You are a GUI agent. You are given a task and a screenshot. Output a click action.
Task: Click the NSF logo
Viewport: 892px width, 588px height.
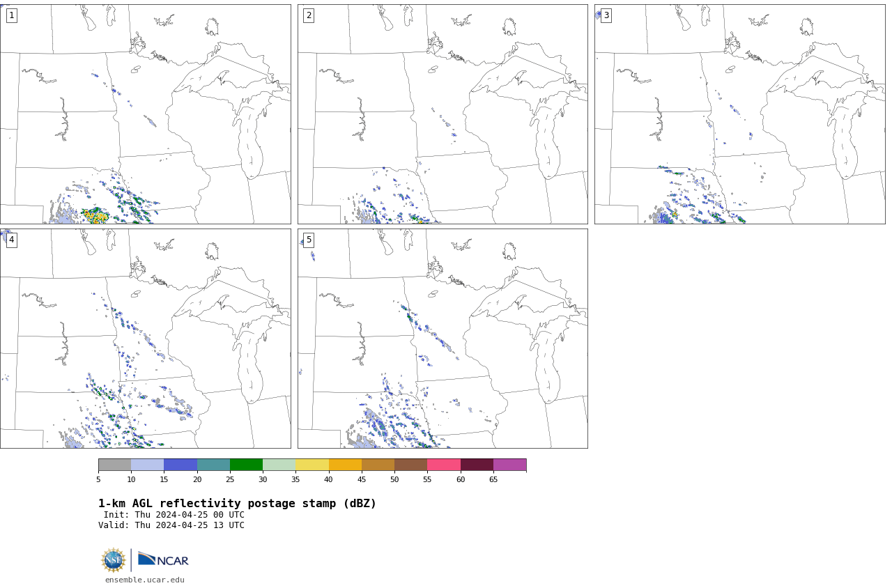coord(114,560)
